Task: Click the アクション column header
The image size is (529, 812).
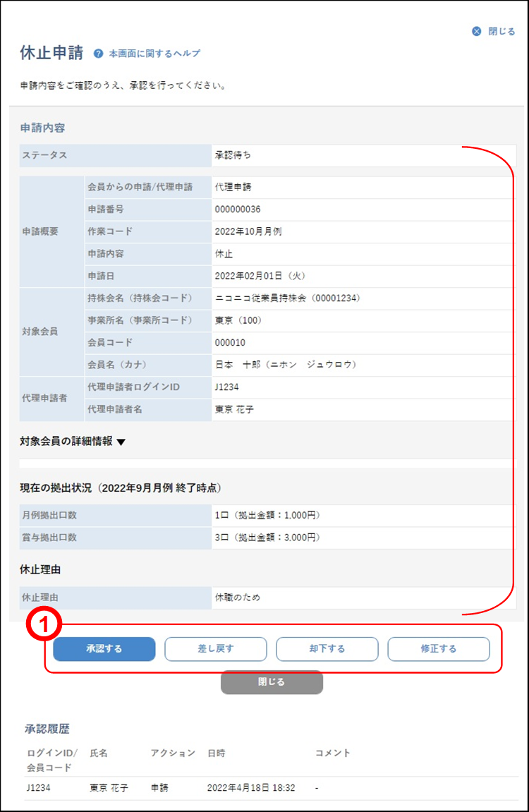Action: pos(172,753)
